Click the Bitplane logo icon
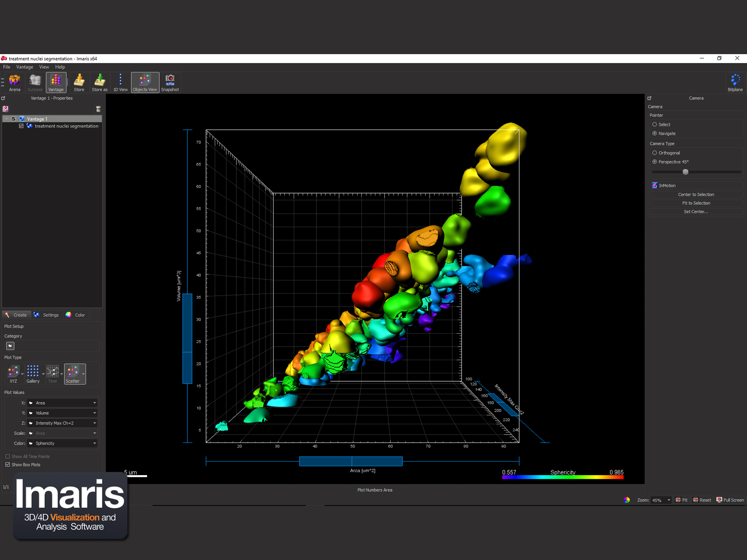The height and width of the screenshot is (560, 747). 735,82
